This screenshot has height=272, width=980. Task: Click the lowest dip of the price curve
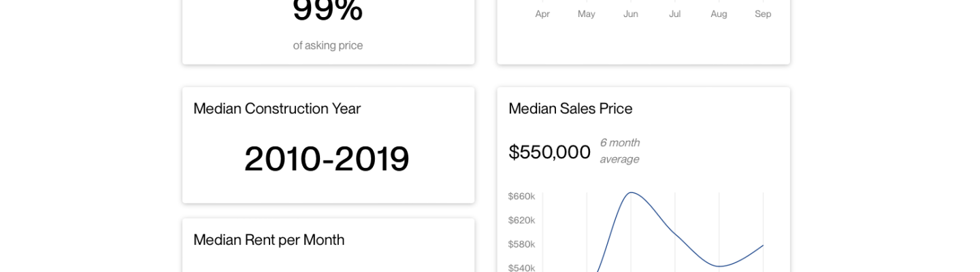[x=719, y=266]
